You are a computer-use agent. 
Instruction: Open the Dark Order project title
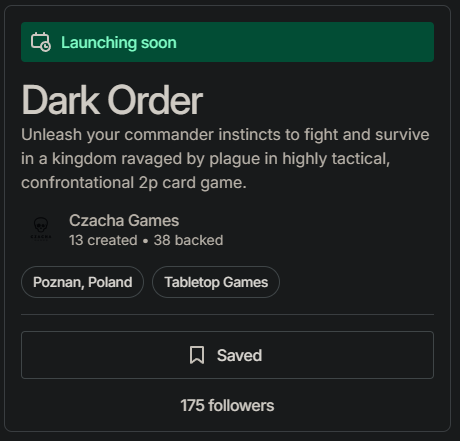tap(112, 100)
